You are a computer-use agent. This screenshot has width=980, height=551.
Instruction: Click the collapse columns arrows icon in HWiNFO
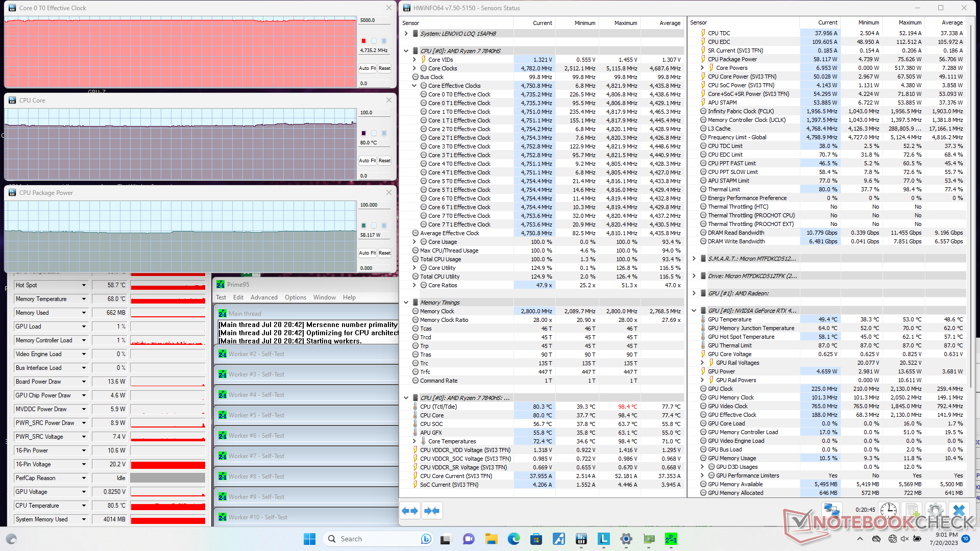pyautogui.click(x=432, y=511)
